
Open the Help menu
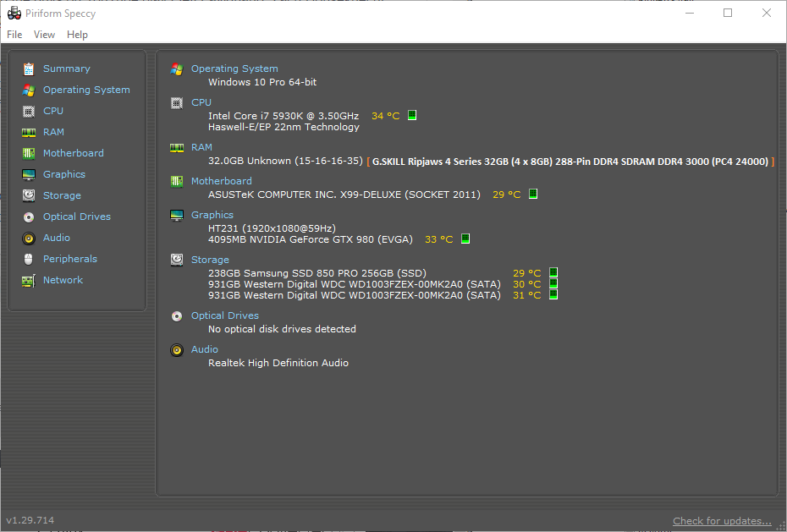click(77, 35)
